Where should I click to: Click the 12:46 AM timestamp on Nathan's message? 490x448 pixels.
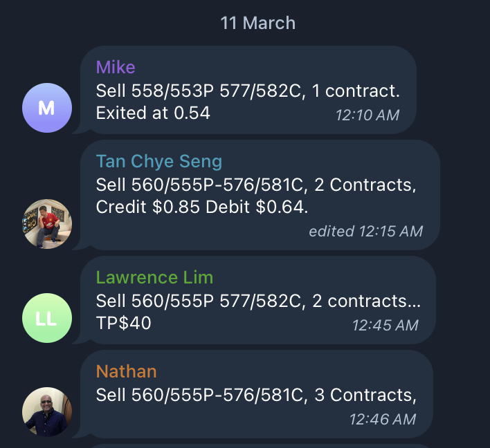[x=383, y=419]
